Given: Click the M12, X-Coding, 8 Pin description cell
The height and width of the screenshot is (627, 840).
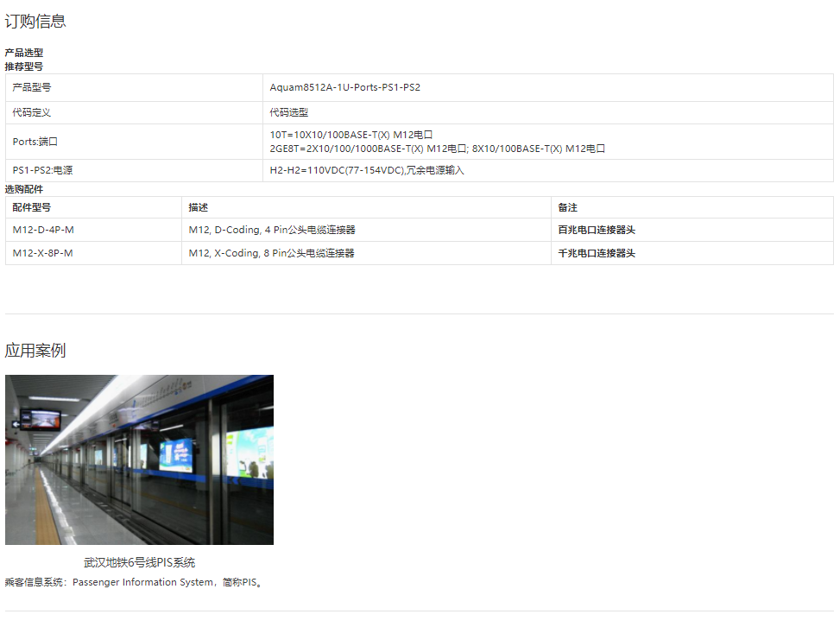Looking at the screenshot, I should point(271,253).
